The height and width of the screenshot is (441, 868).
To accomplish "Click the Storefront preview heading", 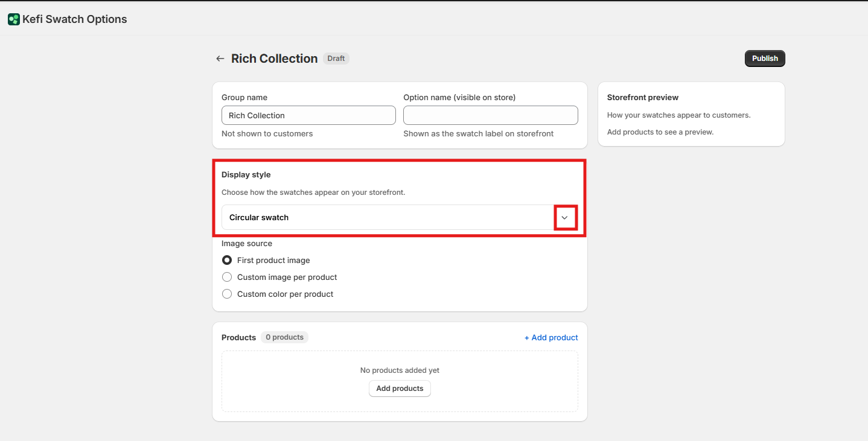I will coord(643,98).
